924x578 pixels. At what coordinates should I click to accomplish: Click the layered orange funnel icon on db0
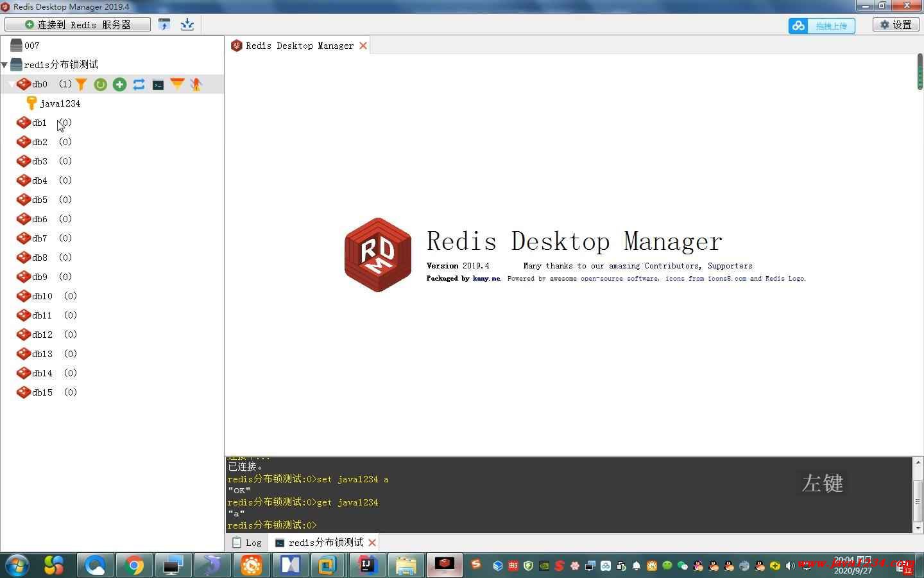pos(177,84)
